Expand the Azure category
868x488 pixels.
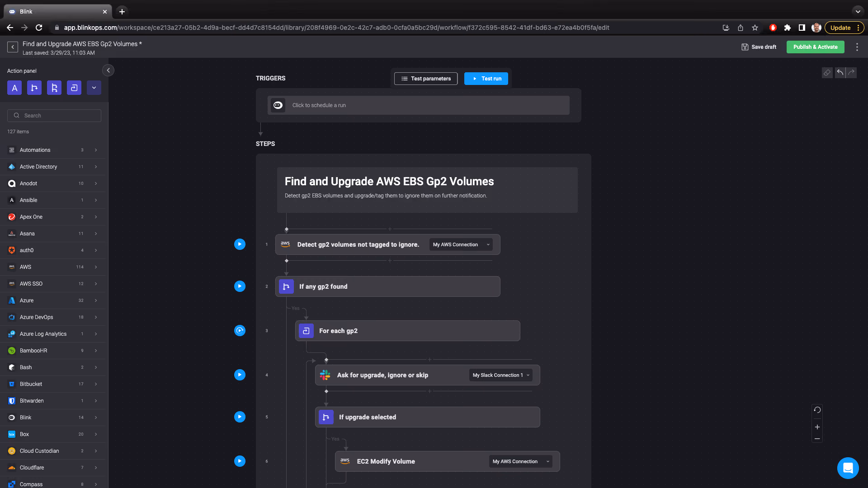[52, 300]
